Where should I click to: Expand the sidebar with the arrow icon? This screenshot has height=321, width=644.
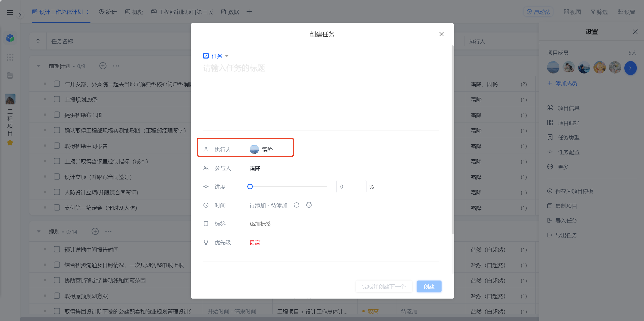(x=20, y=15)
